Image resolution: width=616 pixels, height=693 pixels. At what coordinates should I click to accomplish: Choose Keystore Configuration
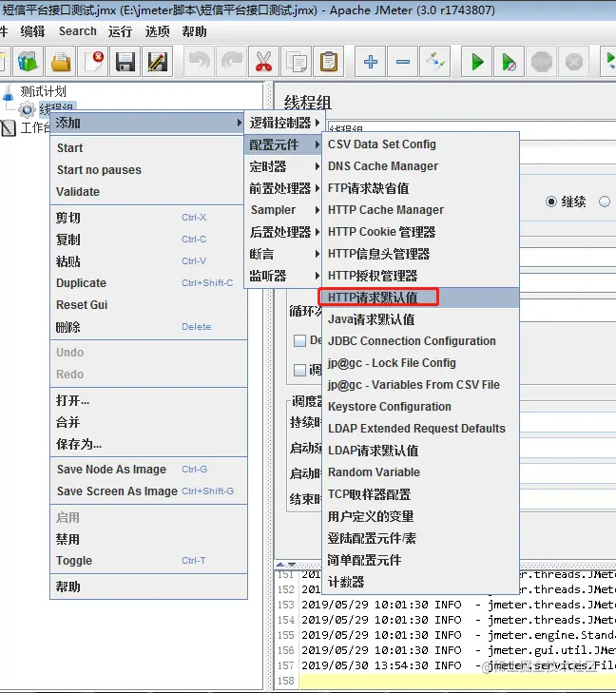pos(420,407)
